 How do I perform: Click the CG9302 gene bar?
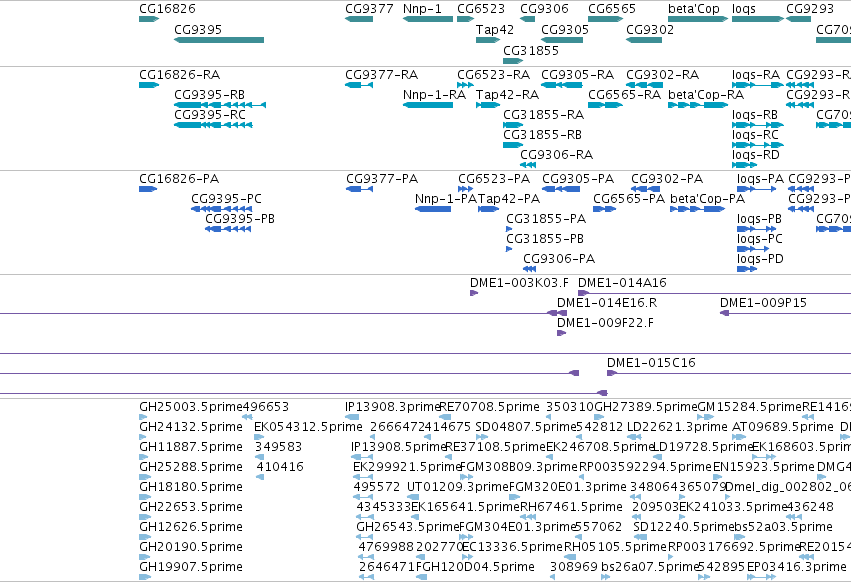tap(644, 40)
